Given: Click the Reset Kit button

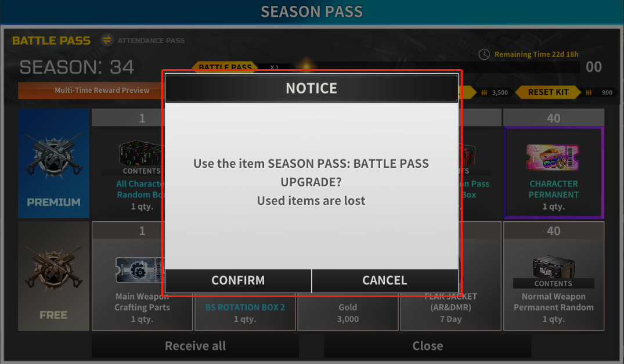Looking at the screenshot, I should pos(548,92).
